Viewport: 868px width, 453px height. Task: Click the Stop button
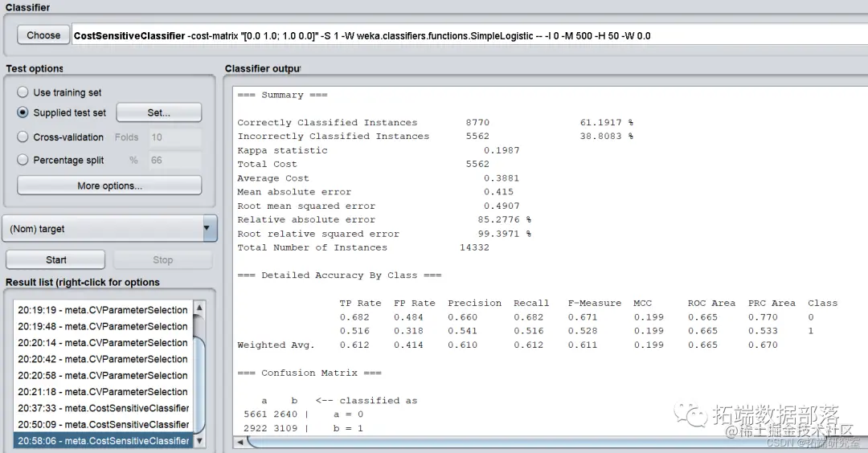coord(162,260)
